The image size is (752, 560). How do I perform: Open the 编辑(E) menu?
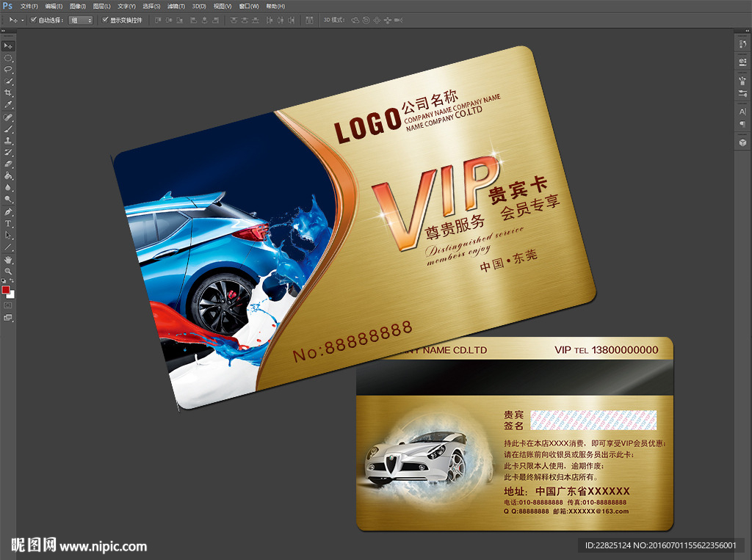[54, 6]
